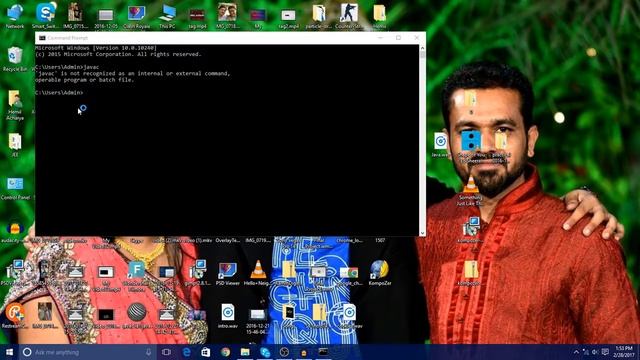Image resolution: width=640 pixels, height=360 pixels.
Task: Minimize the Command Prompt window
Action: (x=380, y=38)
